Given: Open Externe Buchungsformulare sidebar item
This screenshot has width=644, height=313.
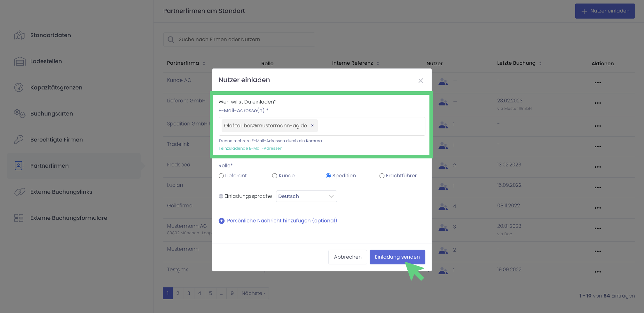Looking at the screenshot, I should 68,218.
